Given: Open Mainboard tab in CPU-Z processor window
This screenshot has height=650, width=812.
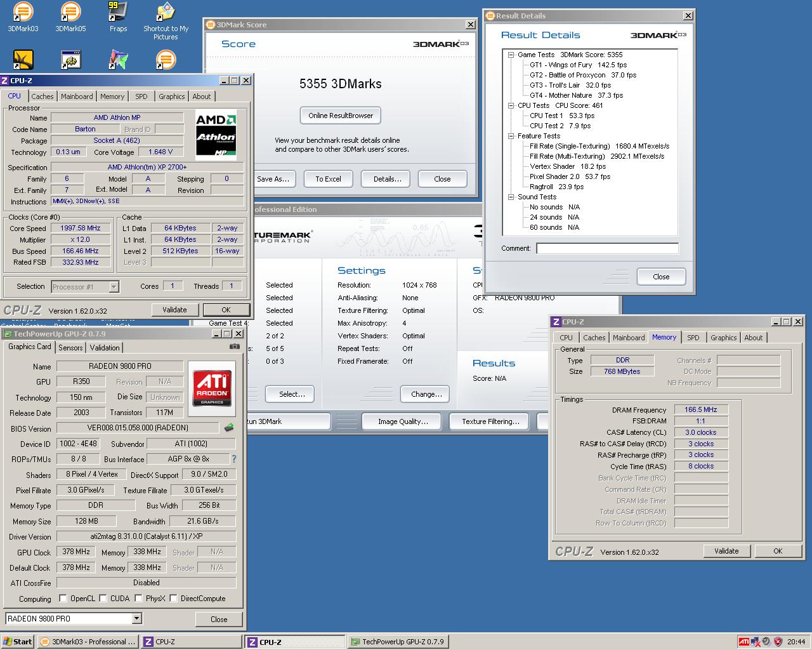Looking at the screenshot, I should (x=77, y=96).
